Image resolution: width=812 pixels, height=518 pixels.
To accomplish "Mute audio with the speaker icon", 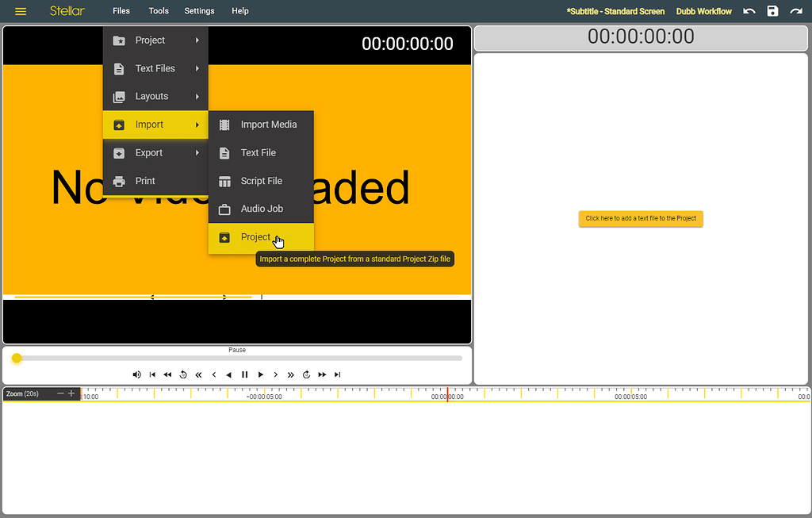I will [136, 374].
